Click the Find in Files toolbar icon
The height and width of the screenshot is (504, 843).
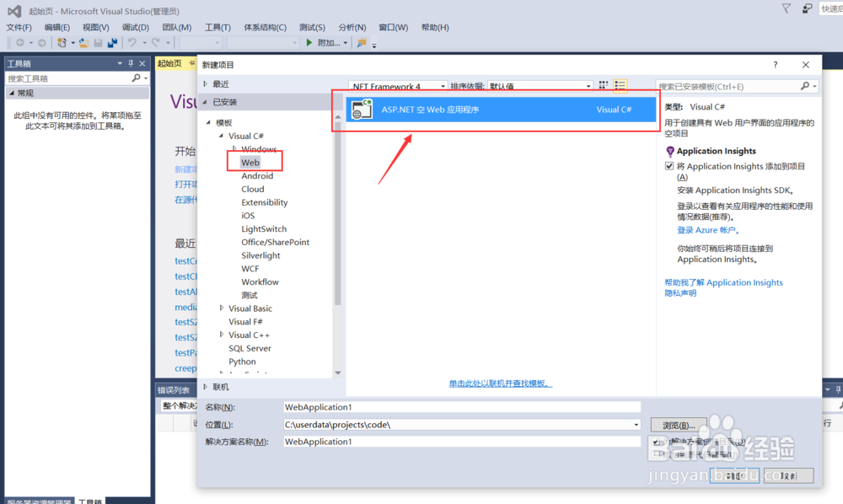362,42
